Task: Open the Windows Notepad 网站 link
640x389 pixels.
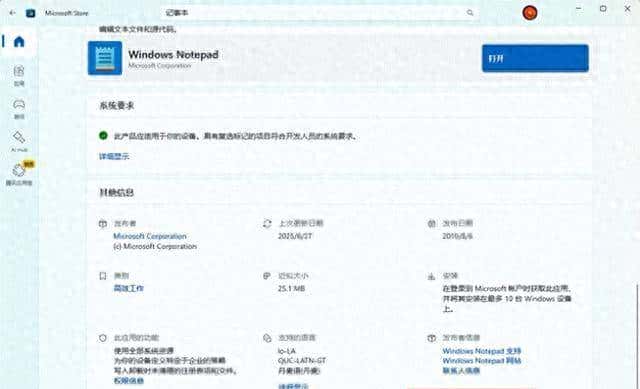Action: (x=482, y=361)
